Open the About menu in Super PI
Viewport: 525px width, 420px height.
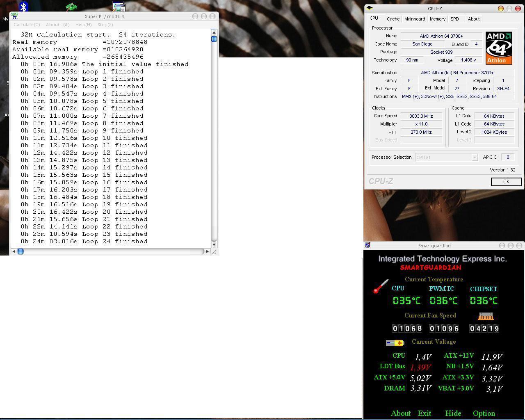(x=57, y=25)
